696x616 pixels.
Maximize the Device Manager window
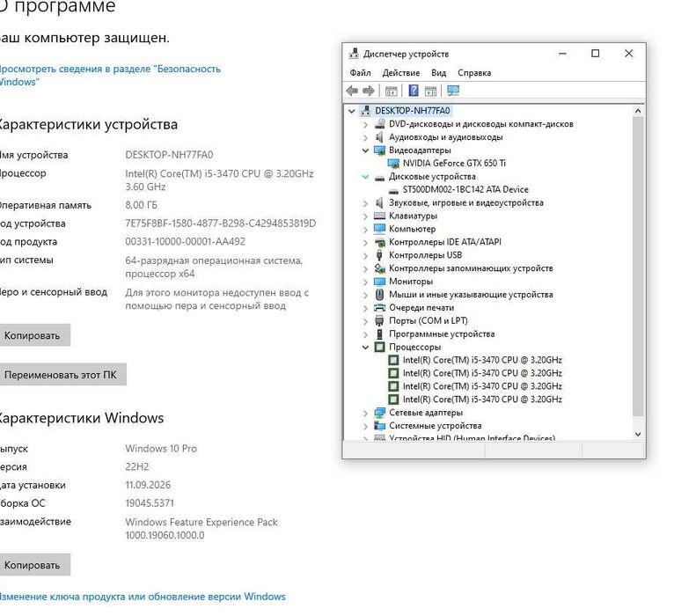[595, 54]
